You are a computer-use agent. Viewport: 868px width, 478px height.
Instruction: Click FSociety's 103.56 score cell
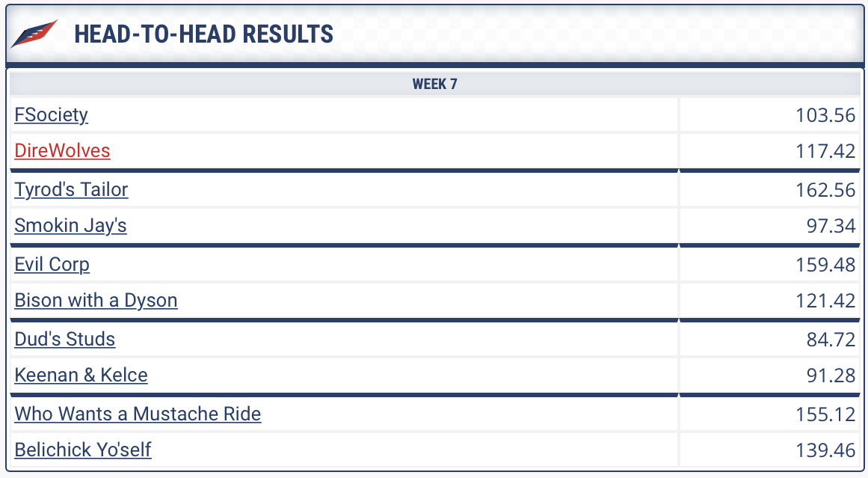point(770,114)
